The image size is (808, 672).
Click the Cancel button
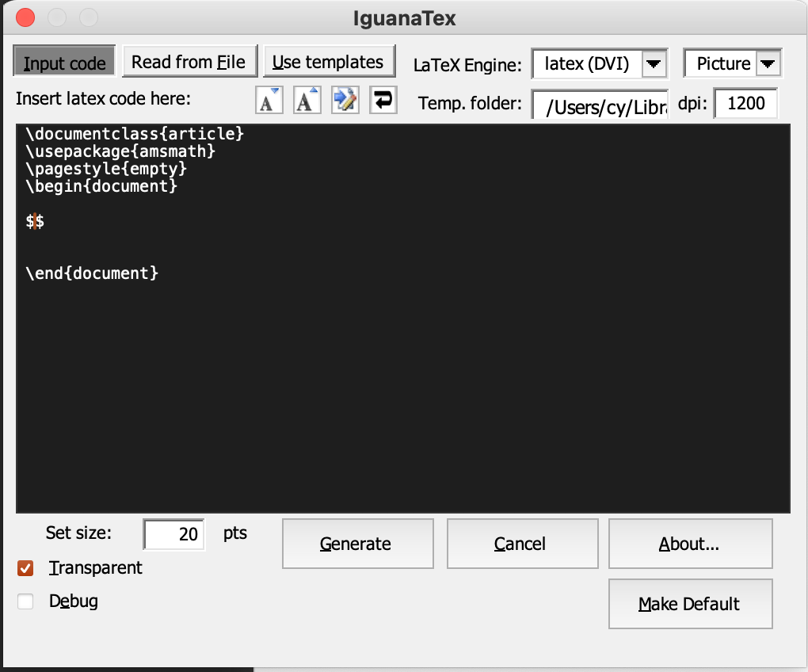(520, 544)
